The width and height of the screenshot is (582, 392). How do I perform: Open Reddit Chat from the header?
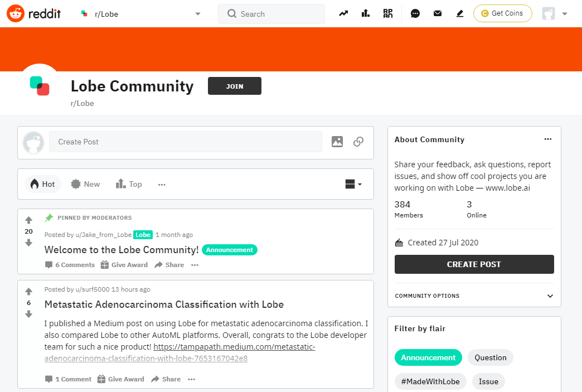pos(415,13)
